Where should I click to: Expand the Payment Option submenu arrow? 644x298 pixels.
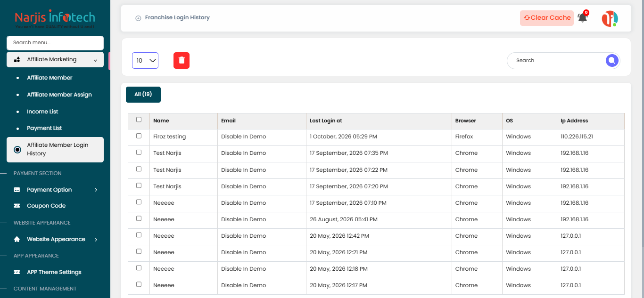click(96, 190)
